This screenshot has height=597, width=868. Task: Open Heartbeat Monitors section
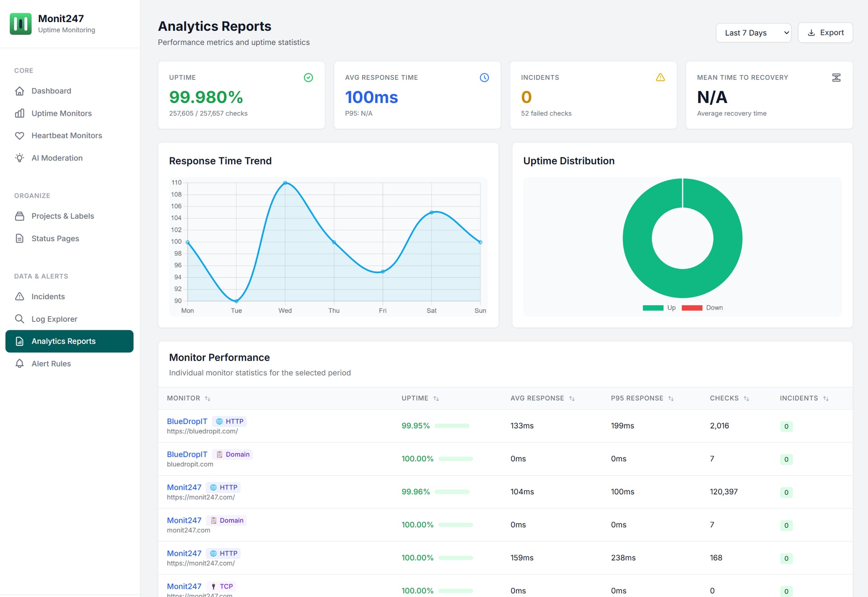coord(69,136)
